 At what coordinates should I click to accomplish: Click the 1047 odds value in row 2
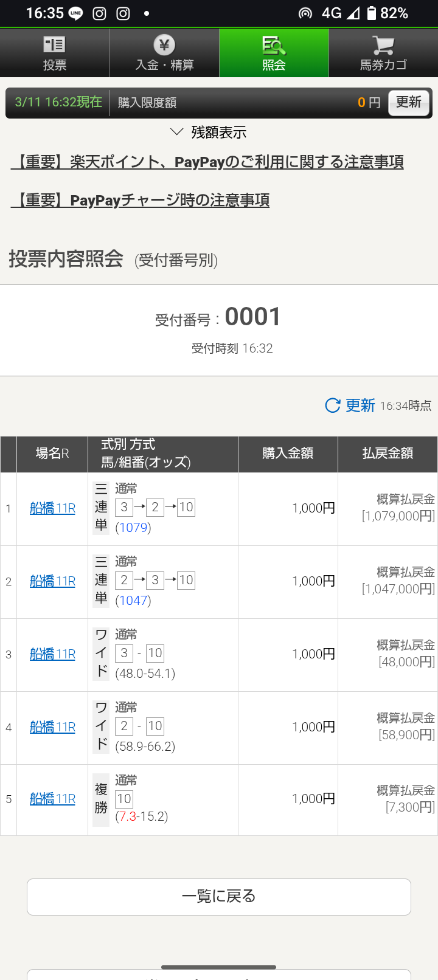[133, 601]
